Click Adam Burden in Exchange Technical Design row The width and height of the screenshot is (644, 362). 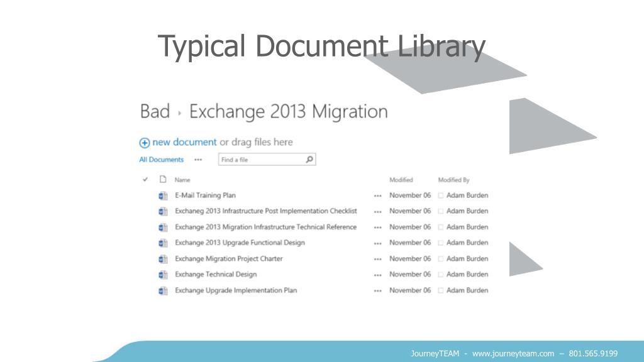pyautogui.click(x=467, y=274)
